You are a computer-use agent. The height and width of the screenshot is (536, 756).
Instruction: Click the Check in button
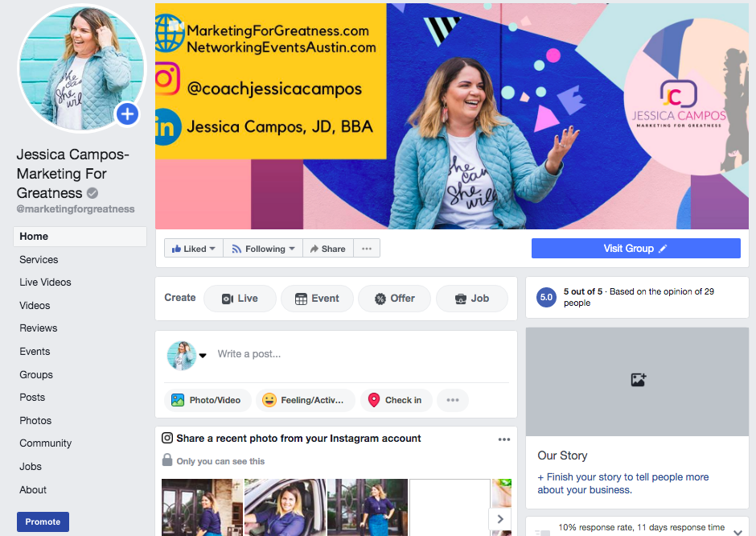[396, 400]
